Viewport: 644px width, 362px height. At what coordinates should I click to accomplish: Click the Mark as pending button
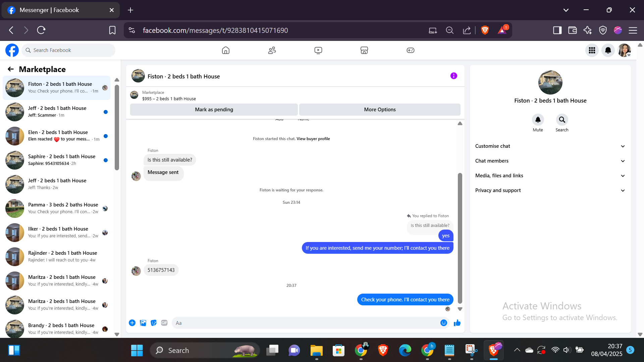tap(214, 110)
